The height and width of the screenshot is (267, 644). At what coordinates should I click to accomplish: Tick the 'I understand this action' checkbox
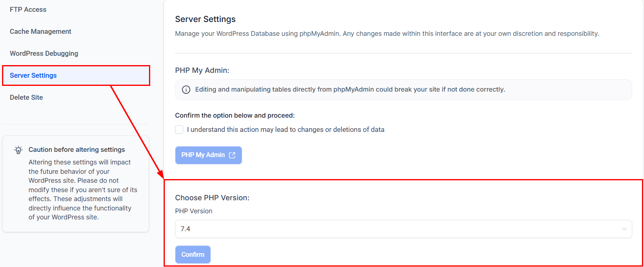[x=179, y=129]
